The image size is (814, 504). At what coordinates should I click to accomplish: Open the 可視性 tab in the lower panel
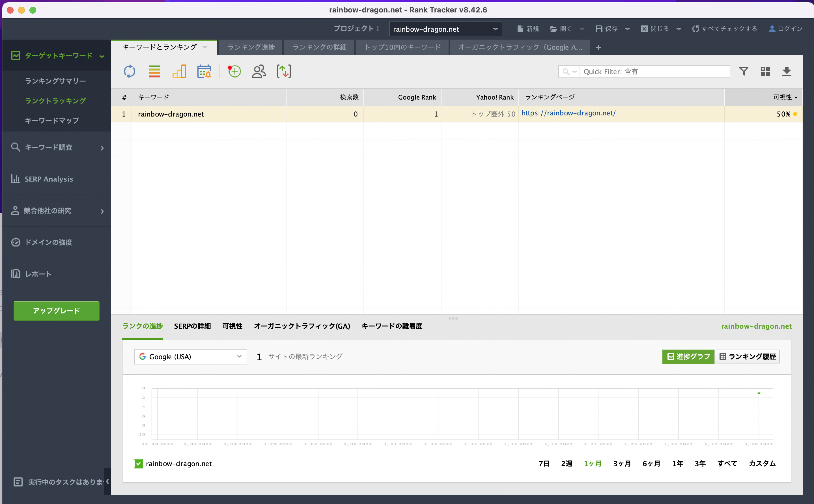tap(232, 326)
